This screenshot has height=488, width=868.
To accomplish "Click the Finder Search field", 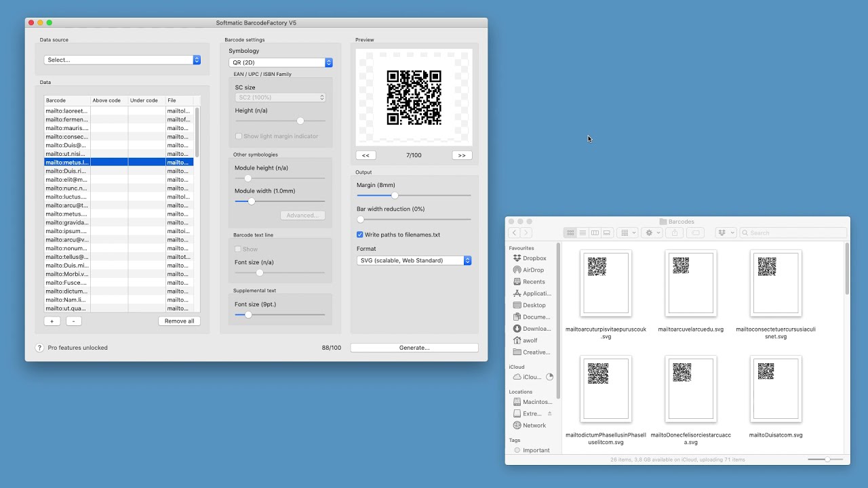I will click(x=793, y=232).
